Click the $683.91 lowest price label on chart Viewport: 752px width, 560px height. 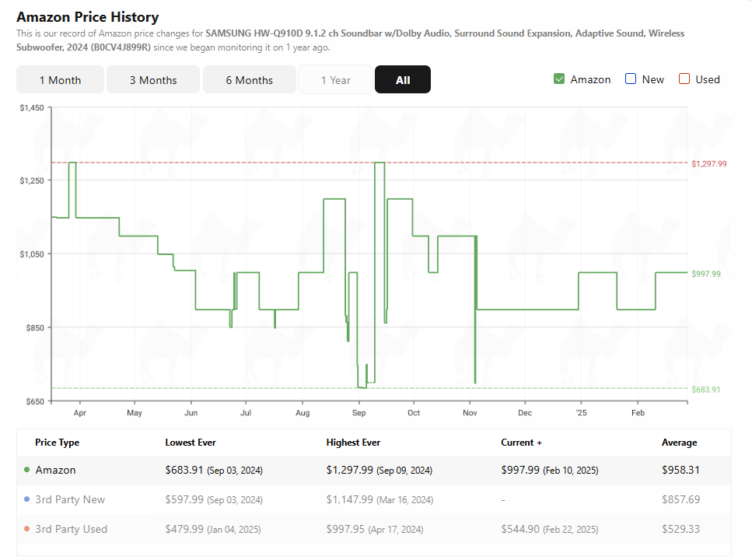[705, 389]
